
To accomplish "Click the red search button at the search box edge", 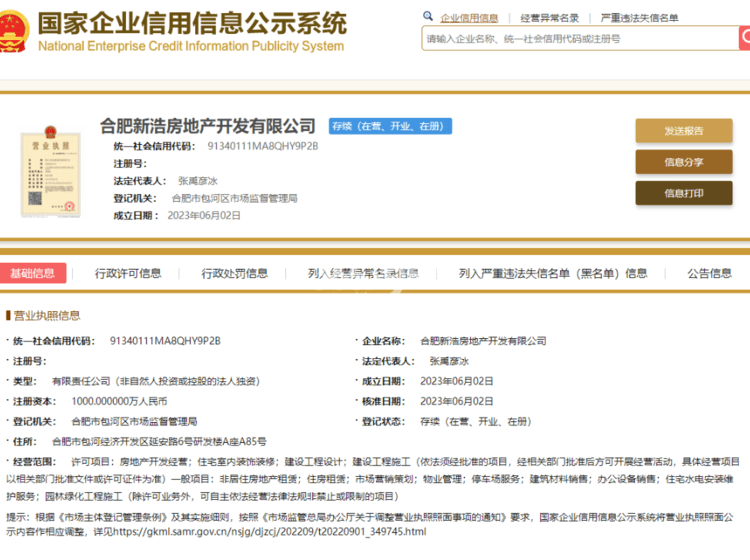I will pos(744,39).
